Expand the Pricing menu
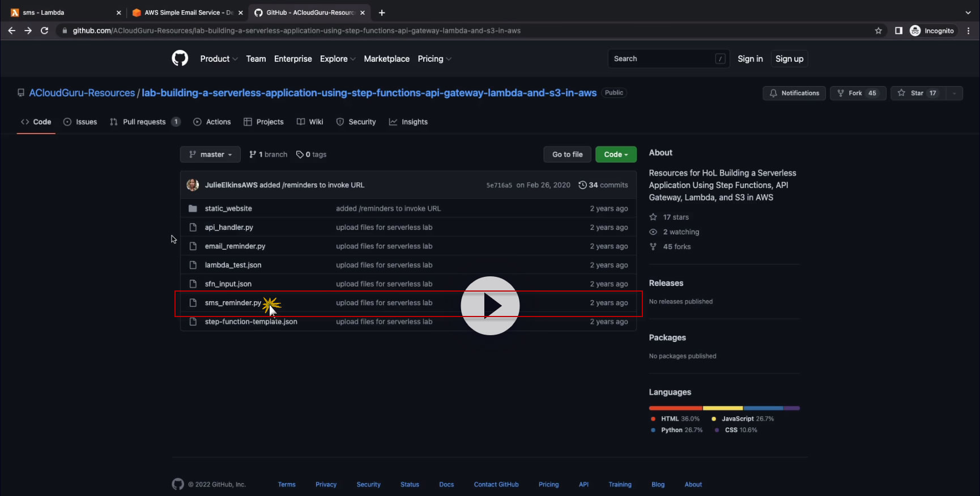The width and height of the screenshot is (980, 496). pyautogui.click(x=434, y=59)
